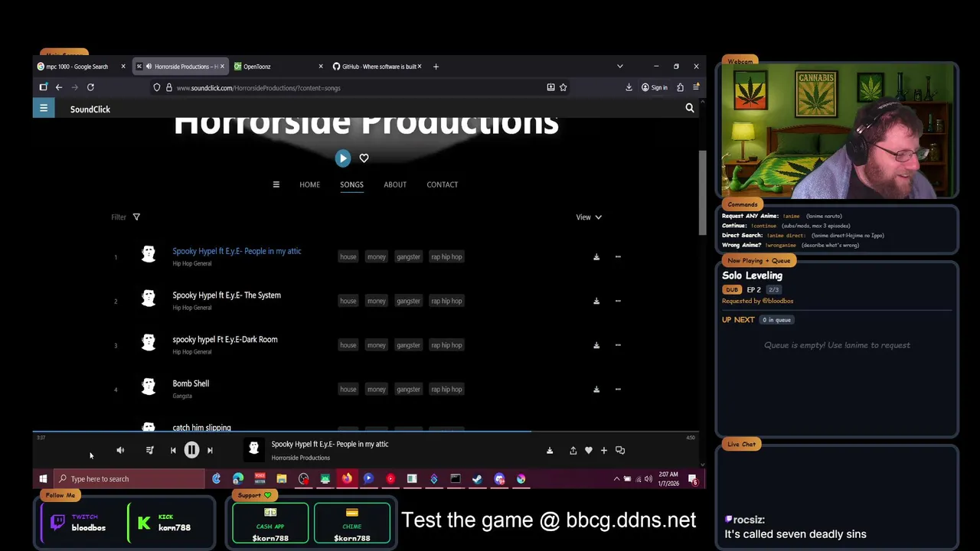Viewport: 980px width, 551px height.
Task: Click 'Gangsta' genre under 'Bomb Shell'
Action: coord(182,396)
